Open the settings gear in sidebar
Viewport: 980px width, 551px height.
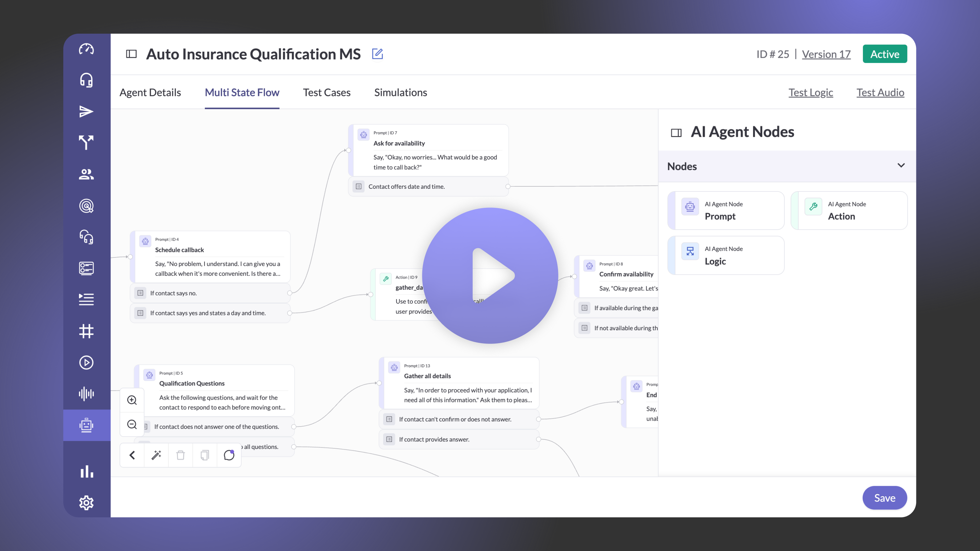pos(86,503)
